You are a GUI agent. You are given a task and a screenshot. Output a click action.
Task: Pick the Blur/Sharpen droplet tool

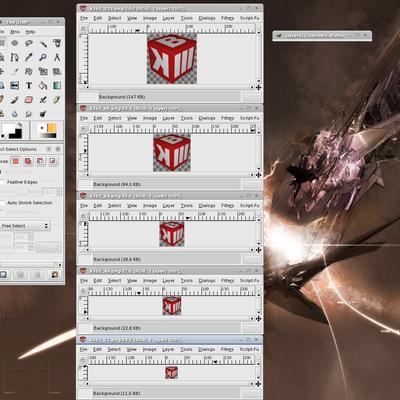[x=15, y=114]
